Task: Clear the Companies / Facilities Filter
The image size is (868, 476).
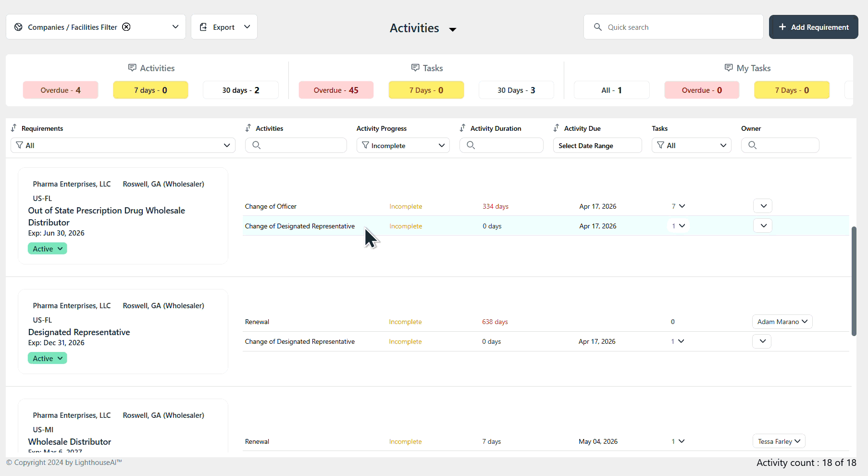Action: (126, 27)
